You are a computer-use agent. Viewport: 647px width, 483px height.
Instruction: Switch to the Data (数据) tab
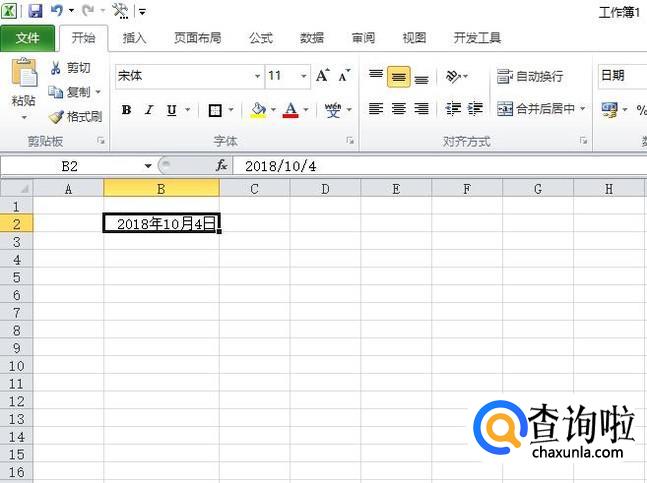(x=312, y=38)
